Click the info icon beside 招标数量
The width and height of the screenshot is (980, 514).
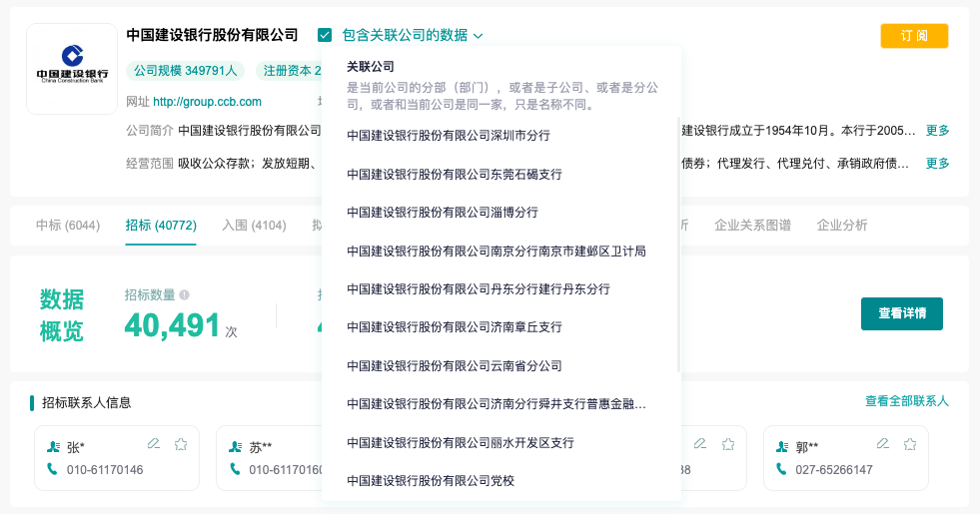[x=185, y=294]
